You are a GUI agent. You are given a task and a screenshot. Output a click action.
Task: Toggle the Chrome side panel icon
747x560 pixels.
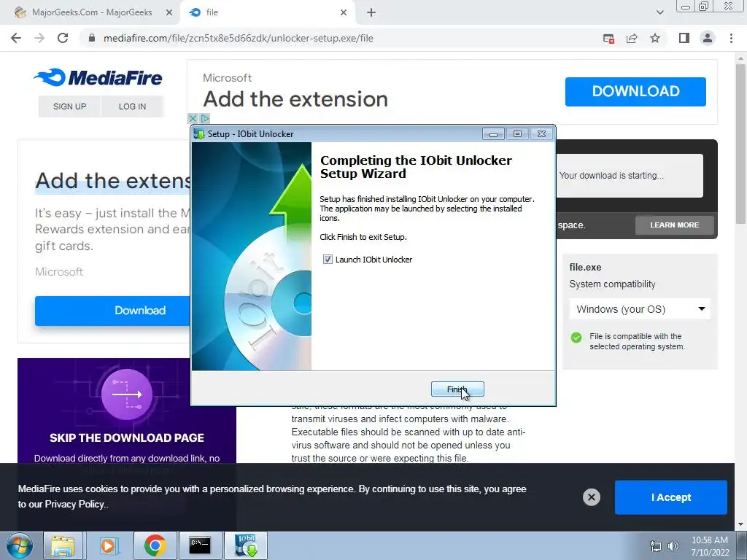coord(684,38)
